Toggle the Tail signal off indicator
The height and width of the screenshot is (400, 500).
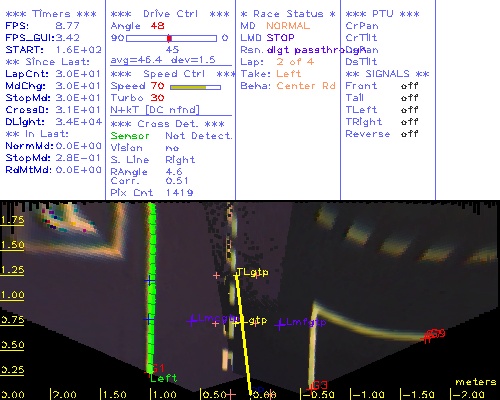409,98
